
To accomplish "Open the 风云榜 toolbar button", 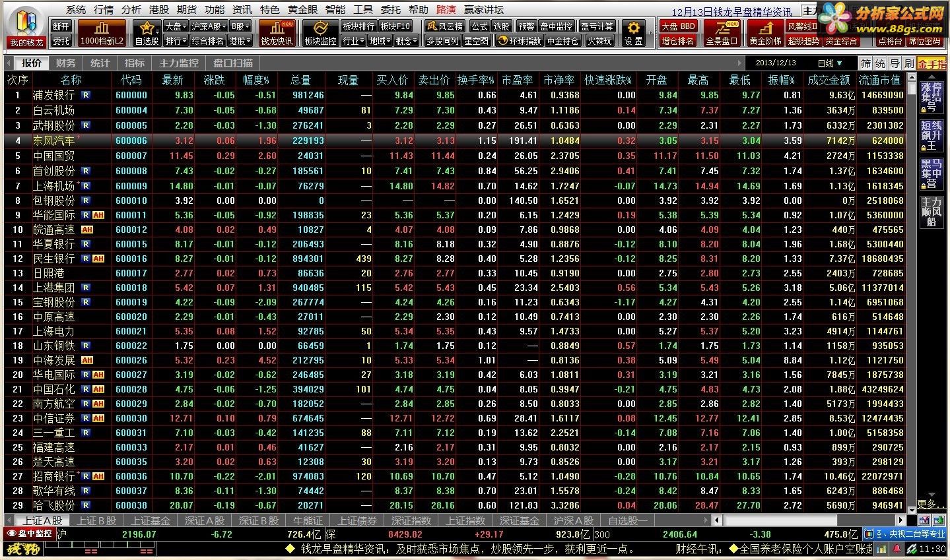I will [x=445, y=26].
